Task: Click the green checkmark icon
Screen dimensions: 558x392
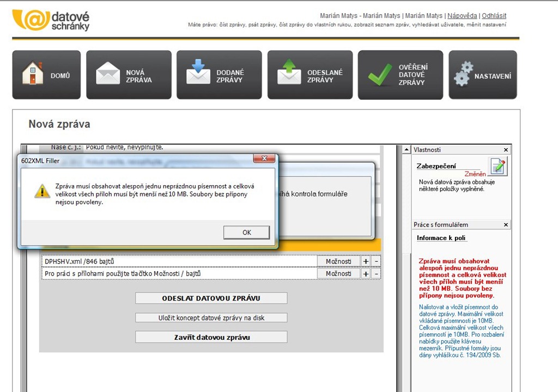Action: (380, 75)
